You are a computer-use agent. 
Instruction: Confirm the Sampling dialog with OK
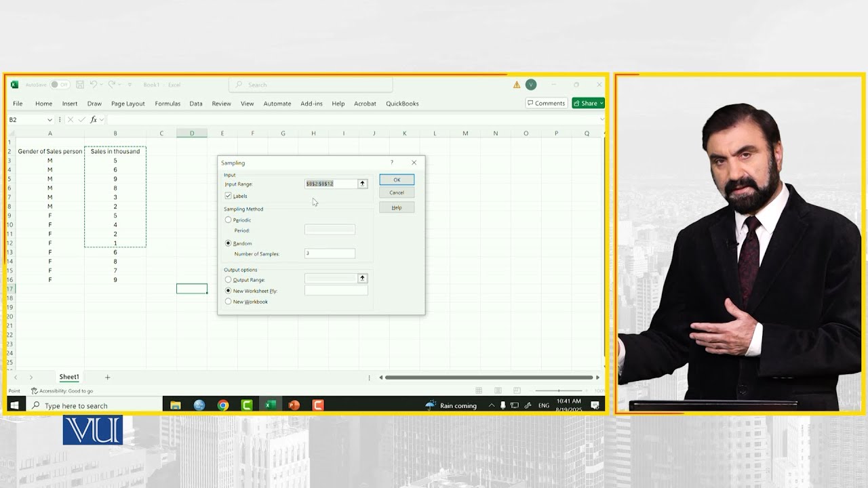(x=397, y=180)
